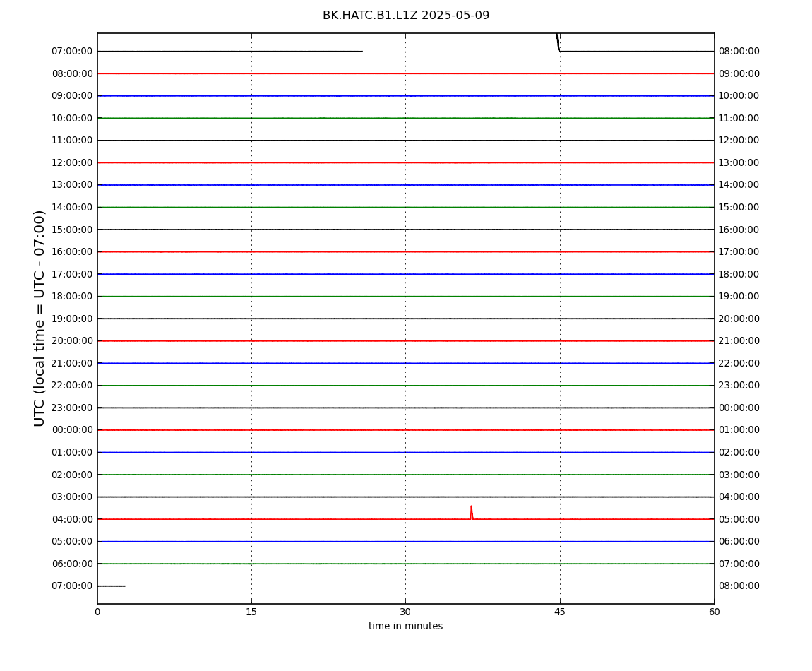This screenshot has width=812, height=671.
Task: Click the left-axis label 21:00:00
Action: [72, 363]
